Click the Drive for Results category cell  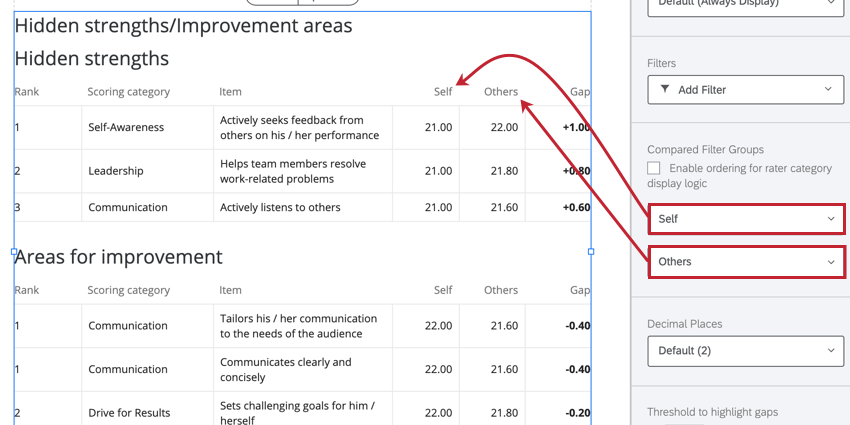coord(129,413)
